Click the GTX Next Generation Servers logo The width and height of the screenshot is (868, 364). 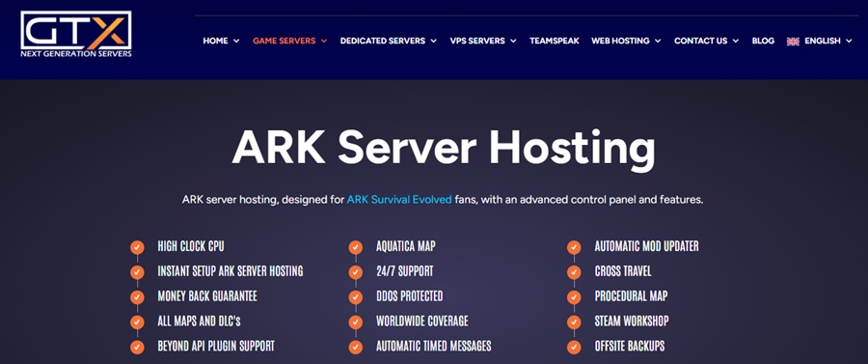tap(76, 34)
